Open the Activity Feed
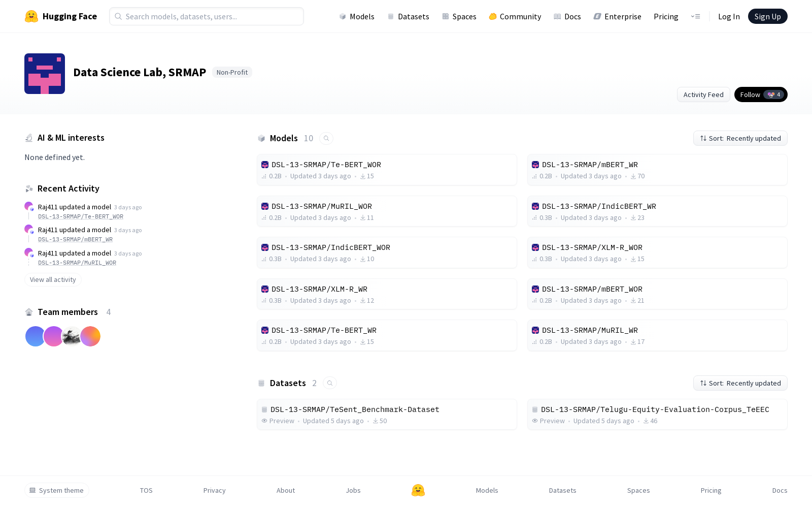The height and width of the screenshot is (508, 812). (x=703, y=94)
